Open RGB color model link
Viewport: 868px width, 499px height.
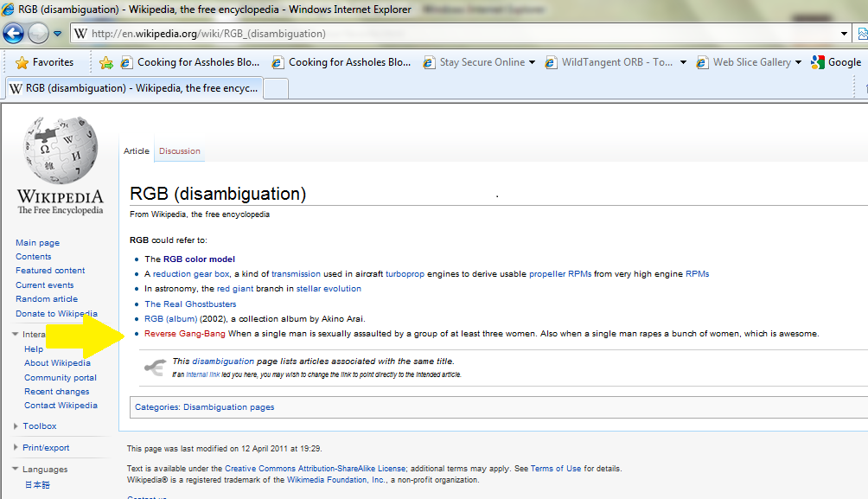click(199, 259)
